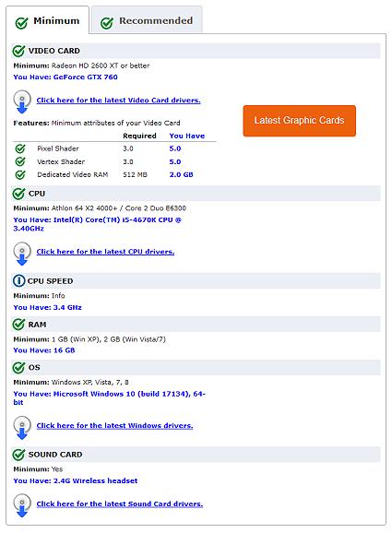Click the Dedicated Video RAM checkmark
Image resolution: width=392 pixels, height=533 pixels.
click(x=20, y=174)
